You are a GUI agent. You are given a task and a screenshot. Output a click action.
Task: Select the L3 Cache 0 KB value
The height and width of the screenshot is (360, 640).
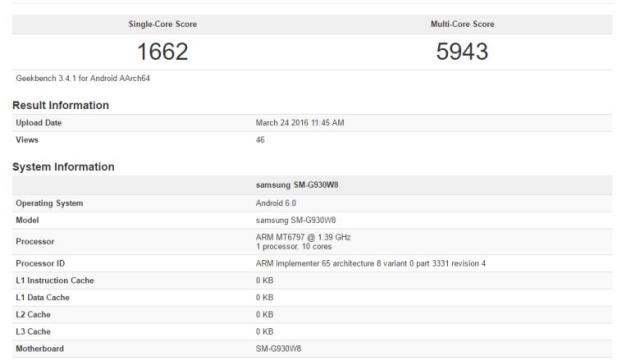point(264,332)
